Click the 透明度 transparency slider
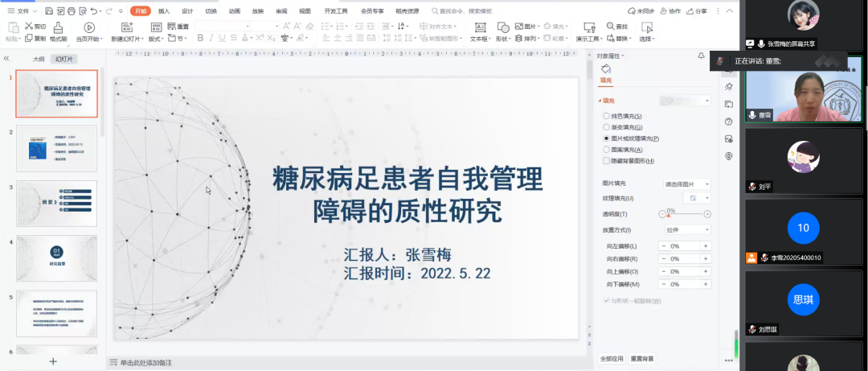Viewport: 868px width, 371px height. pyautogui.click(x=685, y=214)
